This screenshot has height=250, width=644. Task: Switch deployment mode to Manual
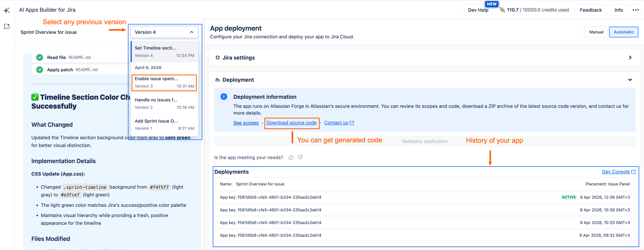point(596,32)
